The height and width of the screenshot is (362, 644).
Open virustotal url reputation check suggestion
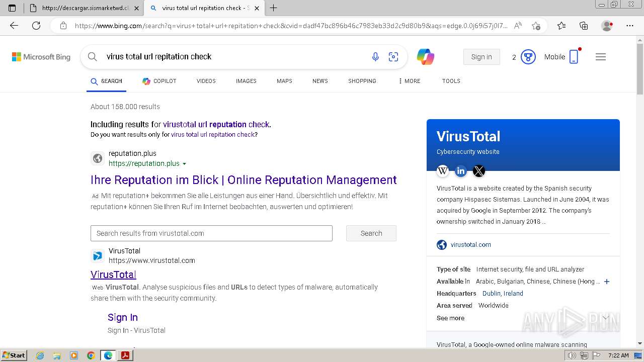tap(216, 124)
